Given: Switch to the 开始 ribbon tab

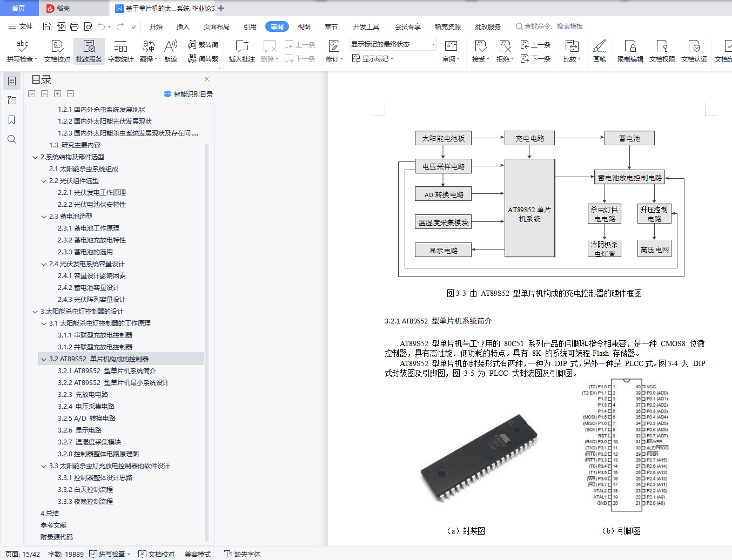Looking at the screenshot, I should point(156,26).
